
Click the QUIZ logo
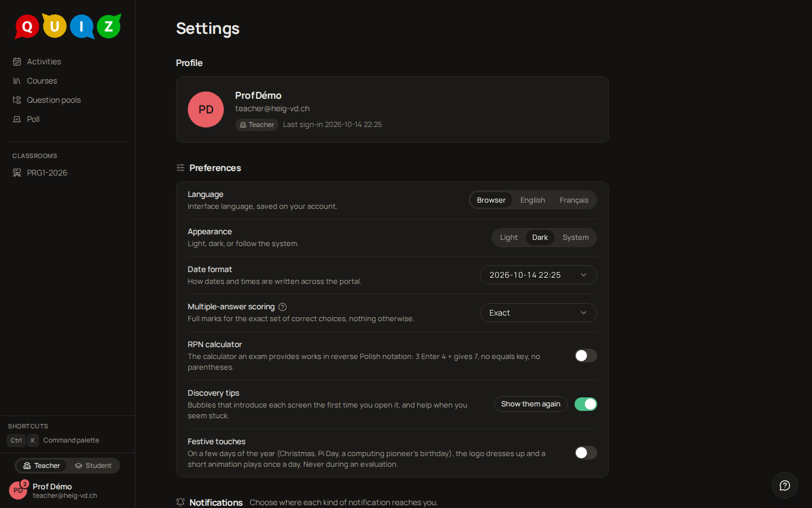pyautogui.click(x=68, y=26)
